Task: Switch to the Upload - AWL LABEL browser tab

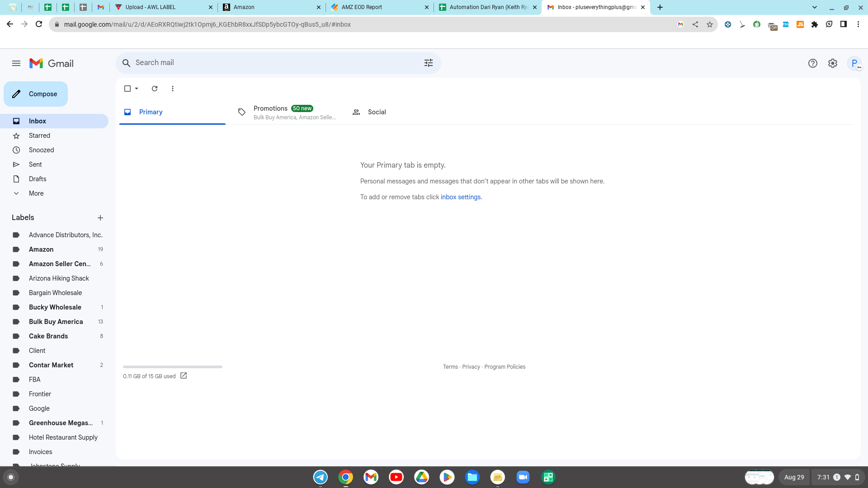Action: (163, 7)
